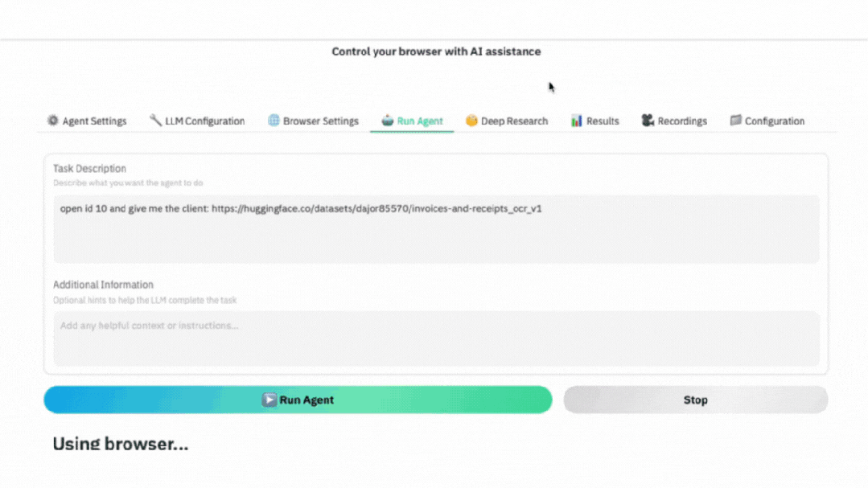Go to the Deep Research tab label
The height and width of the screenshot is (488, 868).
click(514, 121)
